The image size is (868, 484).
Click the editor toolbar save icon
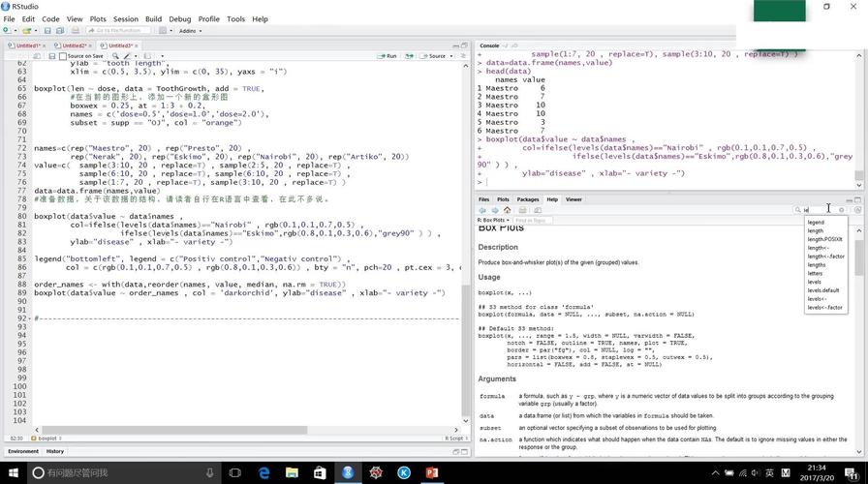point(52,56)
